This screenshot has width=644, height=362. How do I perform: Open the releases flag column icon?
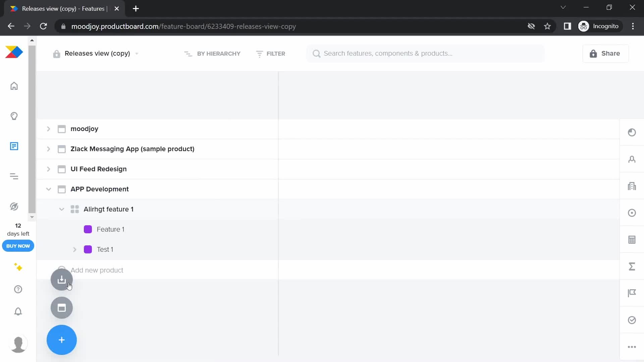point(632,293)
